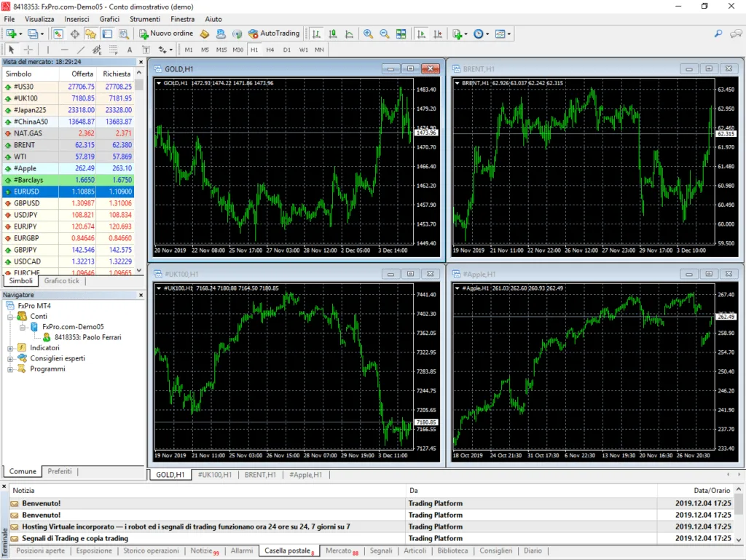746x560 pixels.
Task: Toggle the AutoTrading button
Action: (274, 33)
